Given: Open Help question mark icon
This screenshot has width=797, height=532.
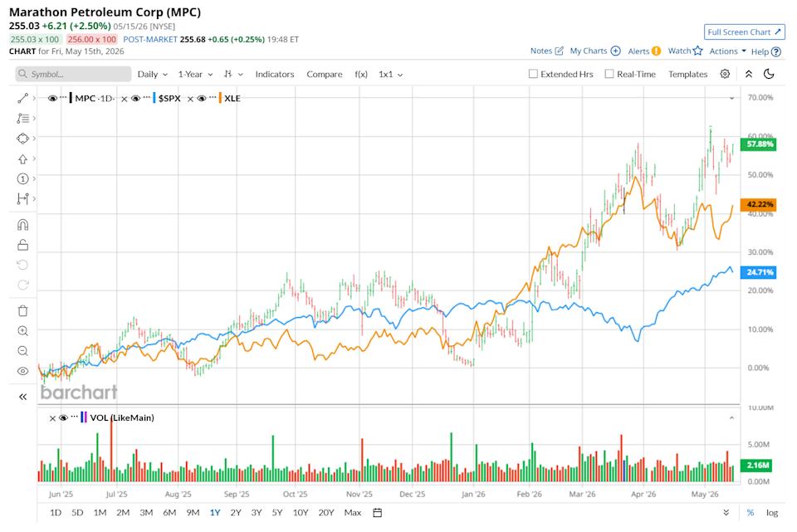Looking at the screenshot, I should [776, 51].
